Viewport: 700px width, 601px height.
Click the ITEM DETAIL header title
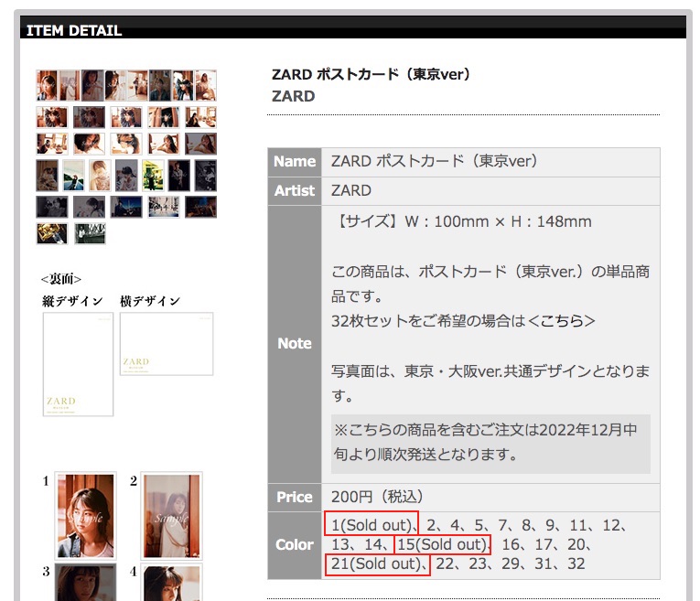tap(74, 30)
